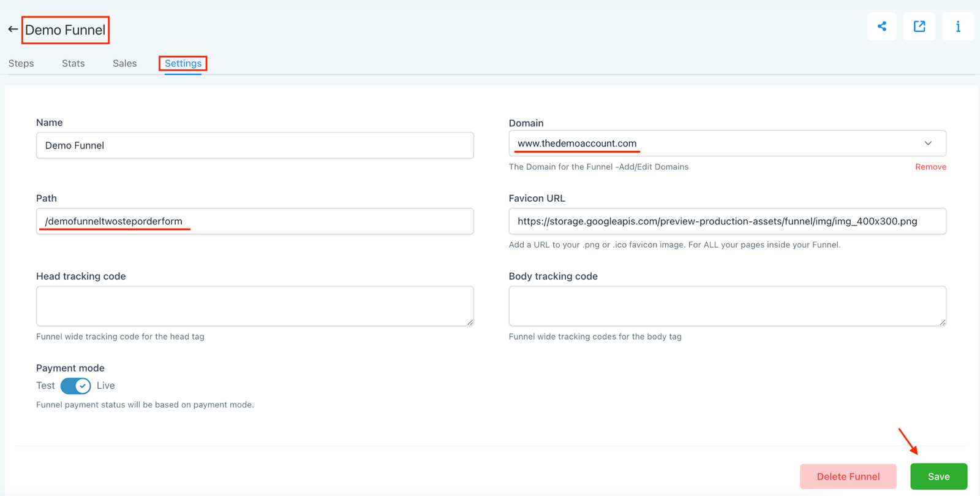Go to the Sales tab
The width and height of the screenshot is (980, 496).
click(x=124, y=63)
